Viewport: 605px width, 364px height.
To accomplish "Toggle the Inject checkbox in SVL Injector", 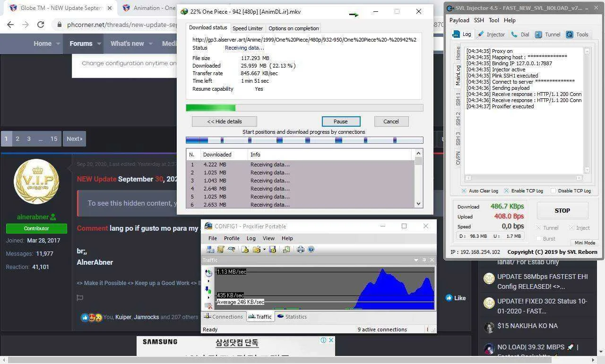I will [571, 228].
